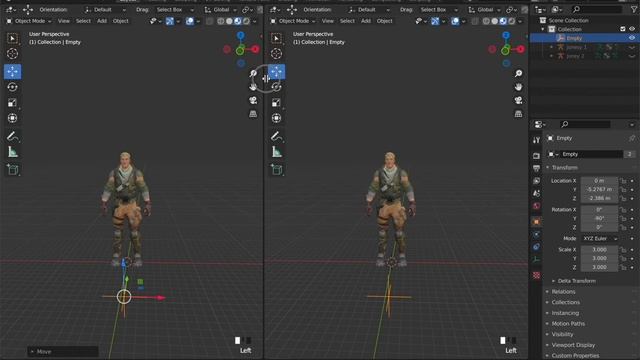This screenshot has width=640, height=360.
Task: Open XYZ Euler rotation mode dropdown
Action: point(600,238)
